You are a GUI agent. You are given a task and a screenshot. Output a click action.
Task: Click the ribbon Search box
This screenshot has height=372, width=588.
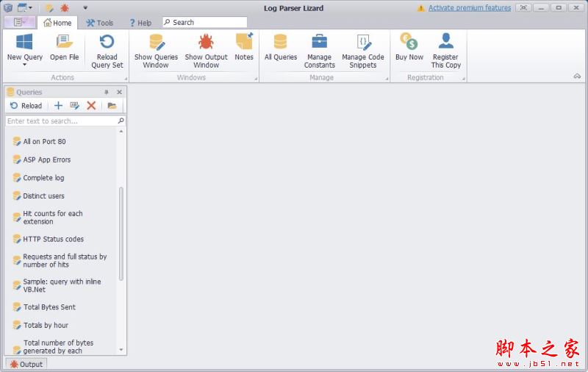205,22
